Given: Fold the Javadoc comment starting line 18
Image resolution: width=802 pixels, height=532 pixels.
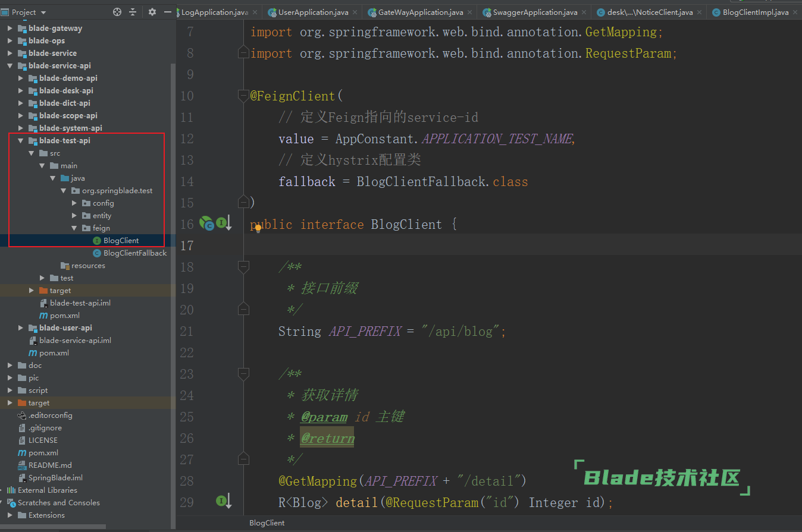Looking at the screenshot, I should (x=243, y=267).
